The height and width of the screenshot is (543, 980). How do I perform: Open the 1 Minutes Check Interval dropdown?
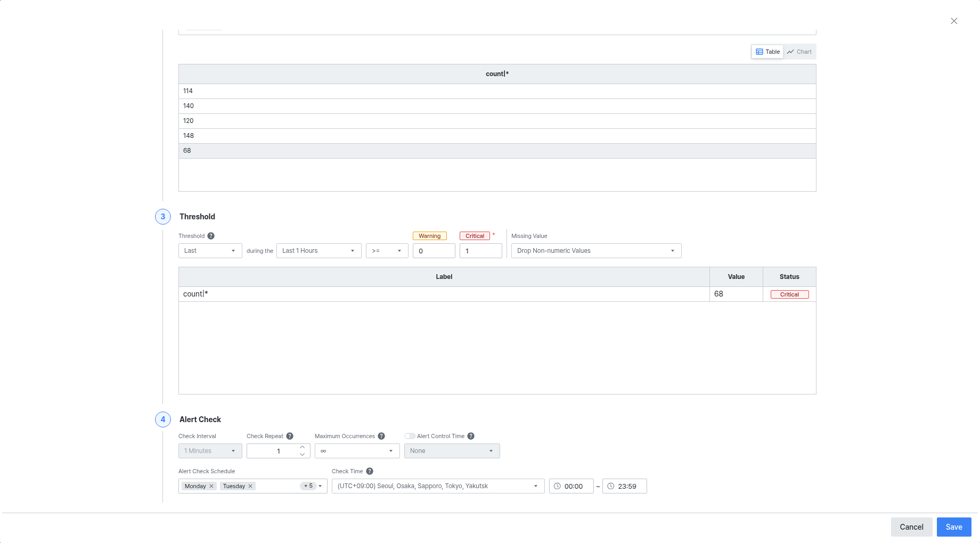click(x=210, y=451)
